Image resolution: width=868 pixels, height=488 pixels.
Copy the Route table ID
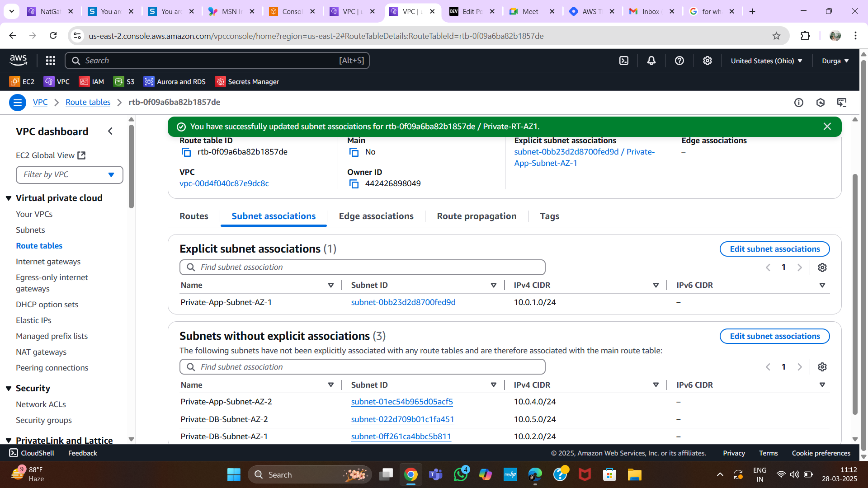pyautogui.click(x=186, y=152)
